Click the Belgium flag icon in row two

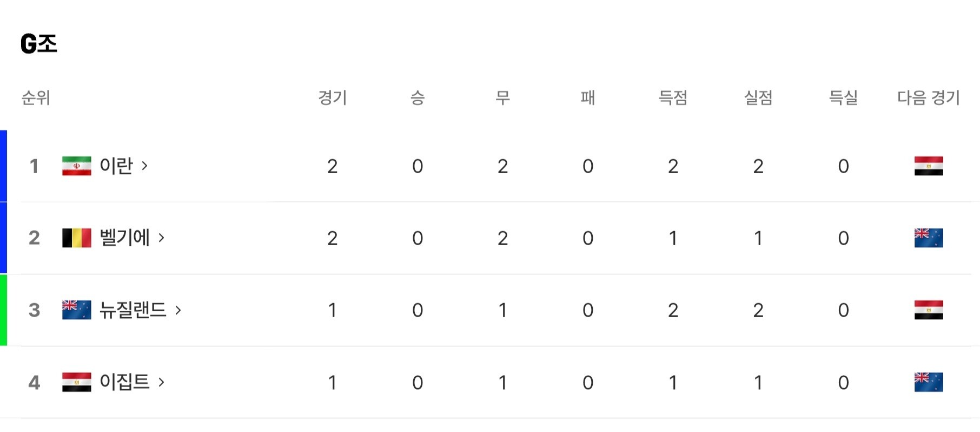(x=76, y=238)
